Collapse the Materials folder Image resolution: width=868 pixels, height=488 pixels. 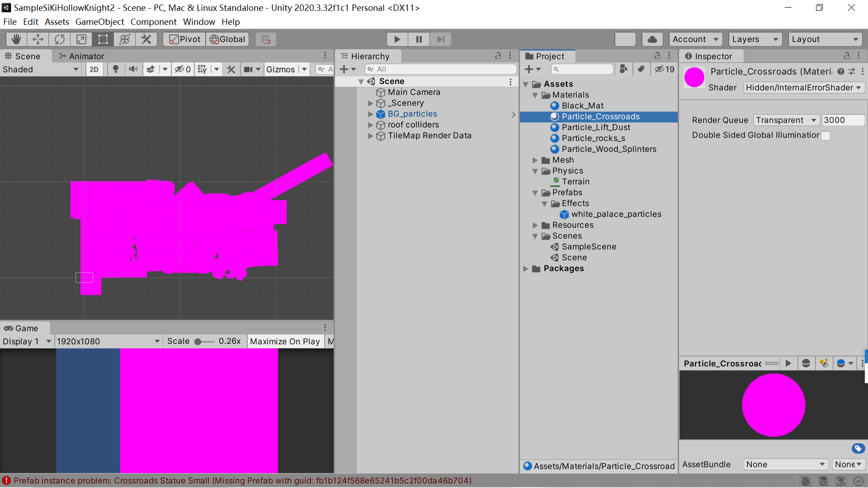pos(535,95)
